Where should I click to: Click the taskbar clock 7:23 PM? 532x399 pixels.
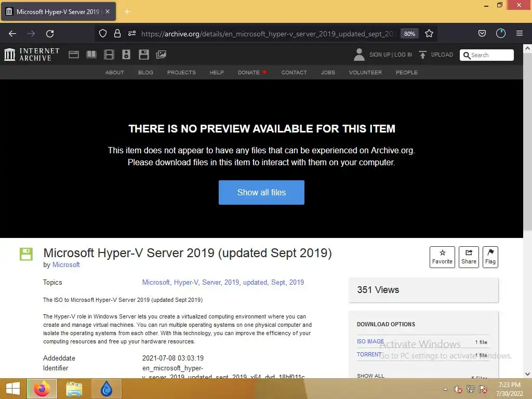point(509,385)
